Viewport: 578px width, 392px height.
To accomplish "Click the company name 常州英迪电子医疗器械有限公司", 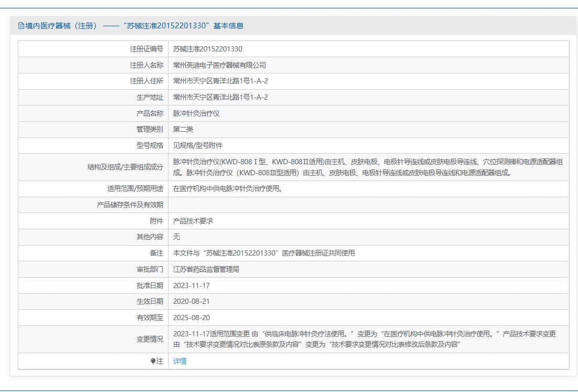I will pyautogui.click(x=219, y=65).
